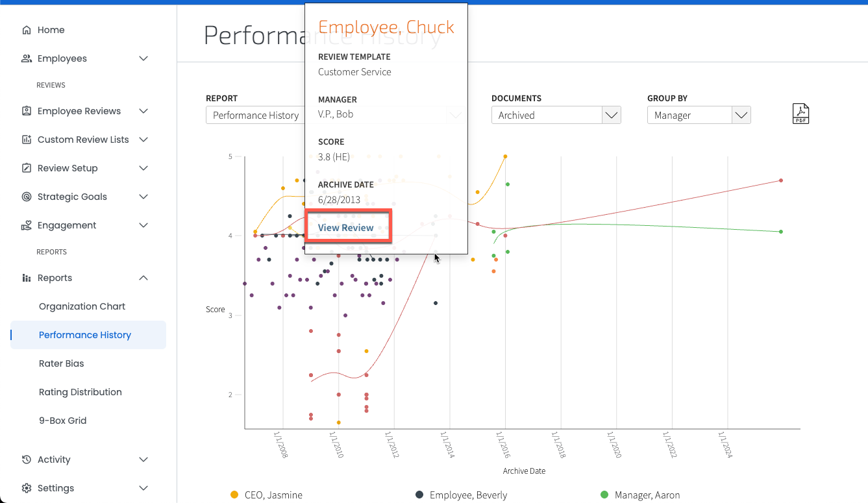Click the dark Employee, Beverly legend dot
Viewport: 868px width, 503px height.
[x=419, y=495]
